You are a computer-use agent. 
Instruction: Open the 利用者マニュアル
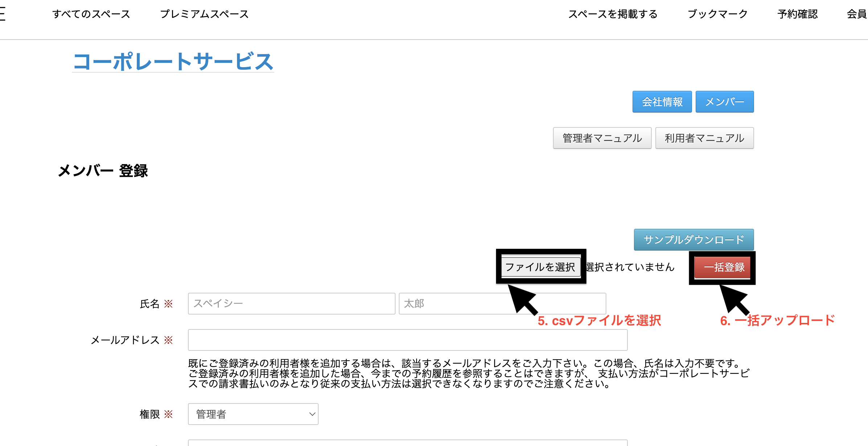[704, 138]
